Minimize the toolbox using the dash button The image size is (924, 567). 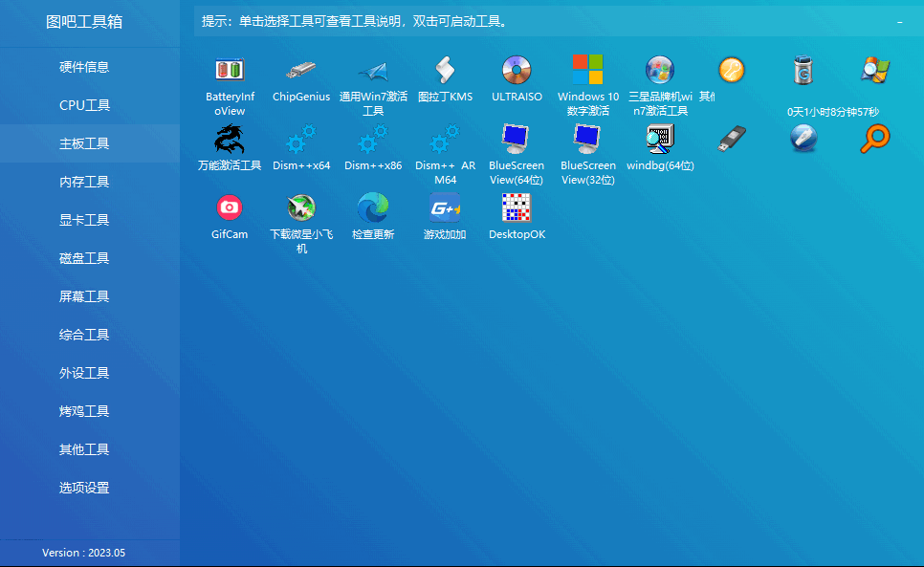(899, 22)
